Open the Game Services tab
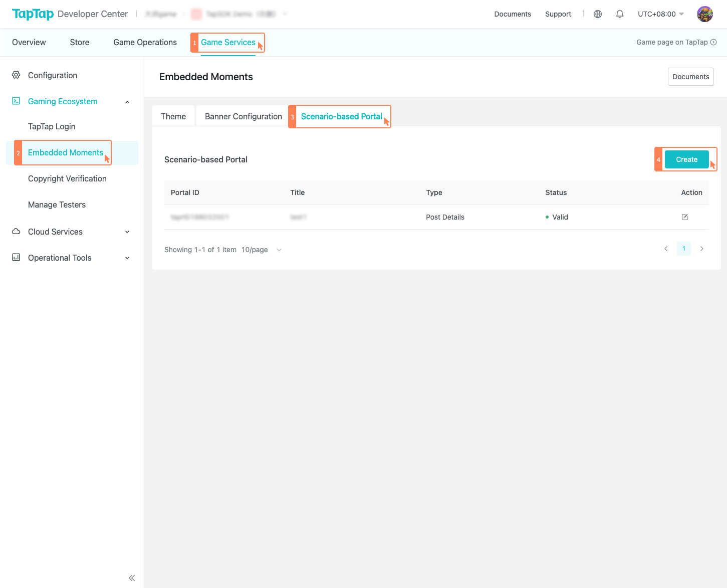Image resolution: width=727 pixels, height=588 pixels. pos(228,43)
